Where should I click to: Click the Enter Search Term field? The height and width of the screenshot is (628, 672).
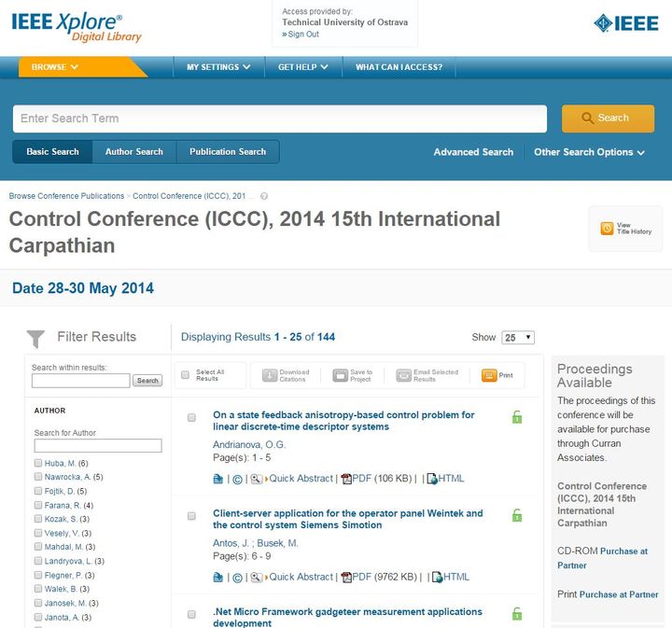click(x=280, y=119)
